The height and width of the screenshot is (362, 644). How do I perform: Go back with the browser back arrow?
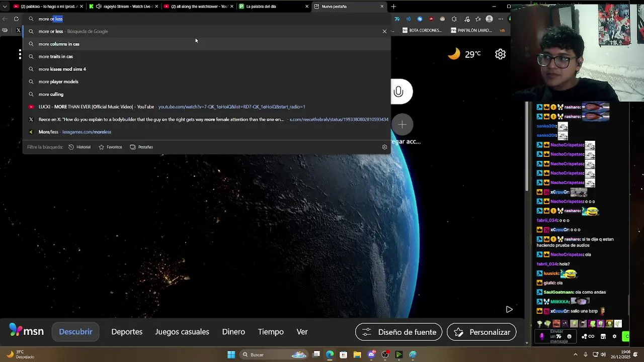5,19
